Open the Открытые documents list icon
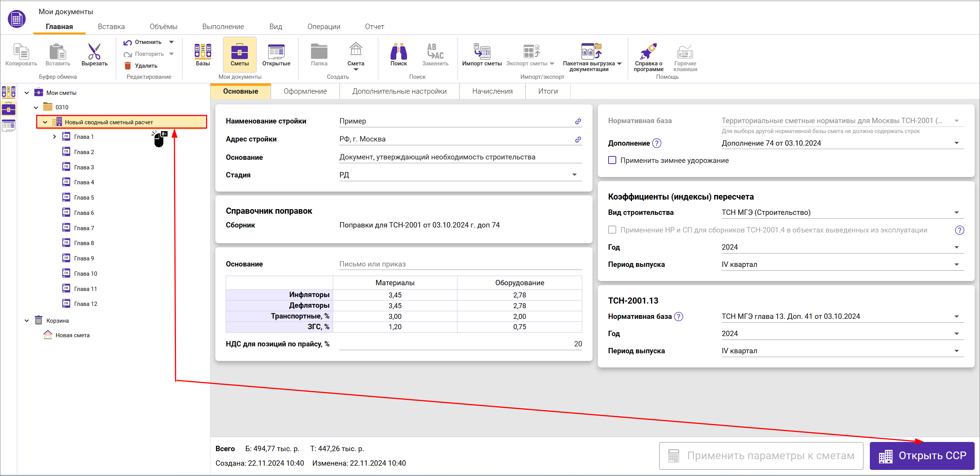This screenshot has height=476, width=980. pos(276,52)
